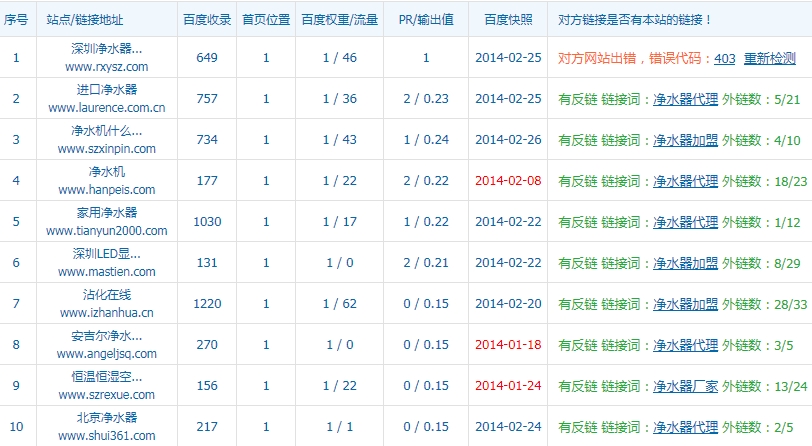Click the 站点/链接地址 column header

pos(84,20)
